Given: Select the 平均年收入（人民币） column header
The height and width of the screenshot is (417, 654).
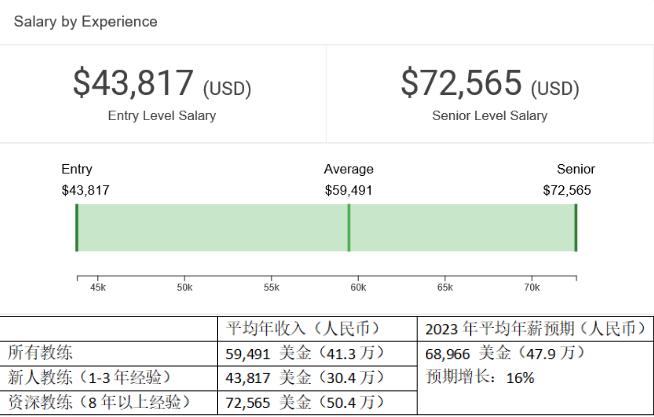Looking at the screenshot, I should coord(301,329).
